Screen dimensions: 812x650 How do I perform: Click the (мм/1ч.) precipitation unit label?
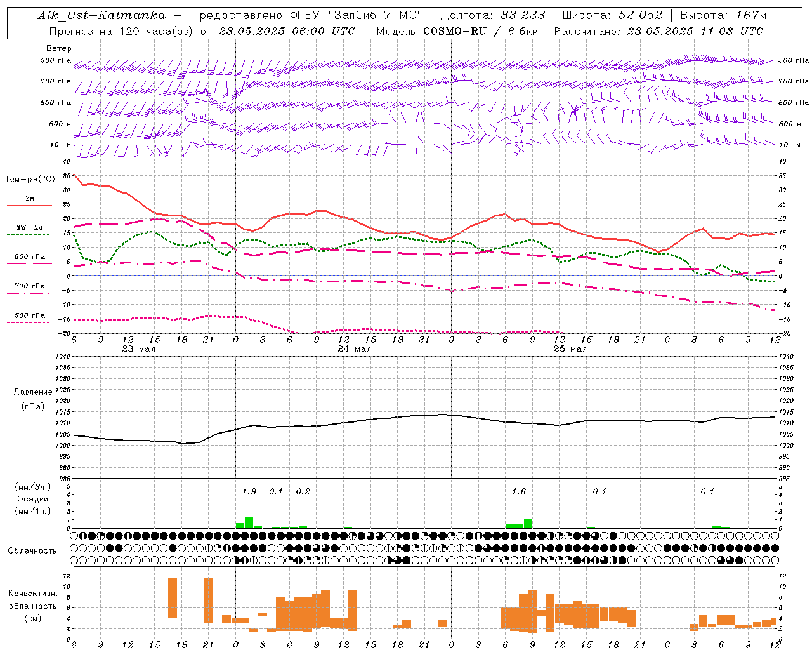pyautogui.click(x=33, y=511)
